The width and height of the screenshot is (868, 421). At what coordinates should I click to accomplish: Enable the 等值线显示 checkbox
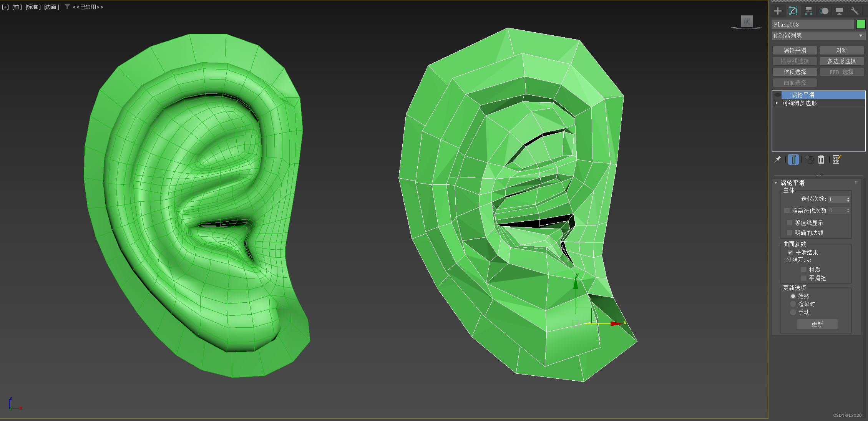click(x=790, y=223)
